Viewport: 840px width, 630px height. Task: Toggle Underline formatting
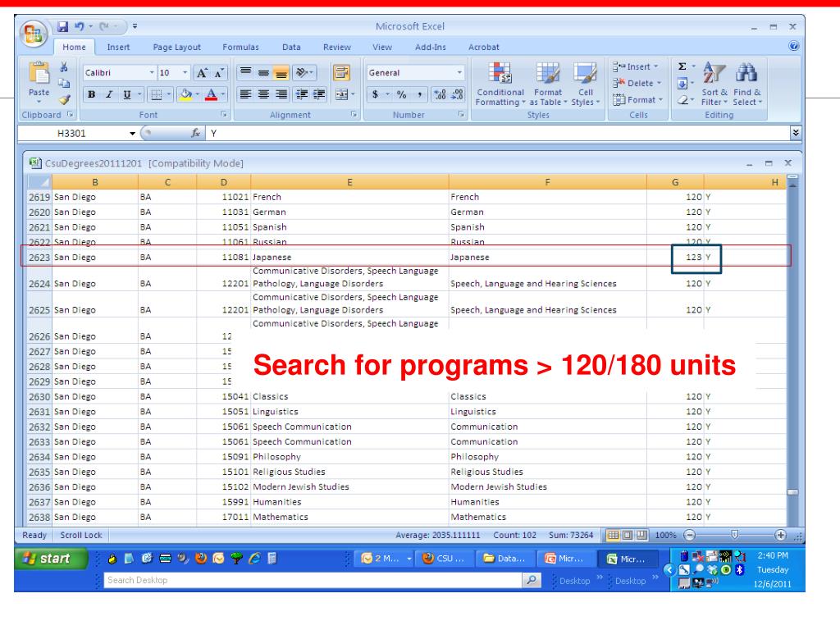[x=127, y=95]
